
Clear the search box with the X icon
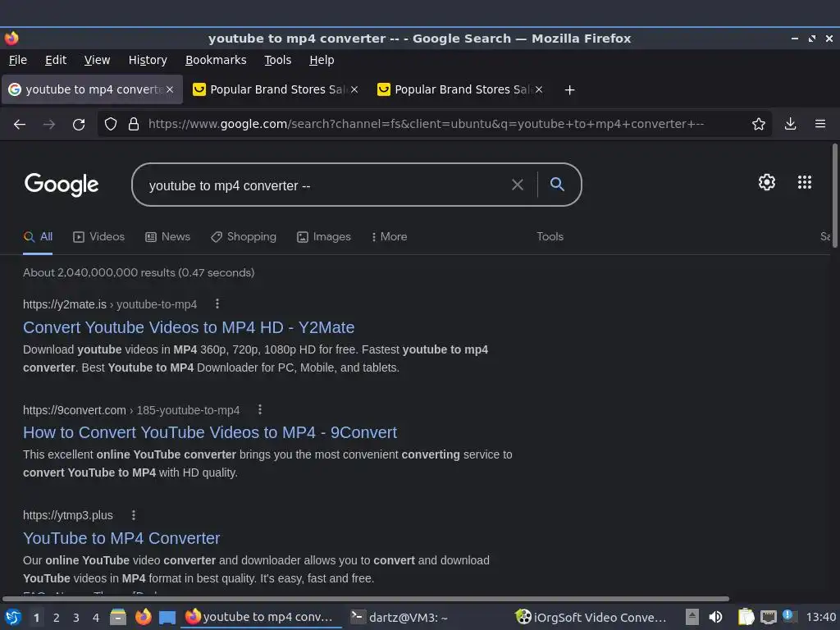518,185
